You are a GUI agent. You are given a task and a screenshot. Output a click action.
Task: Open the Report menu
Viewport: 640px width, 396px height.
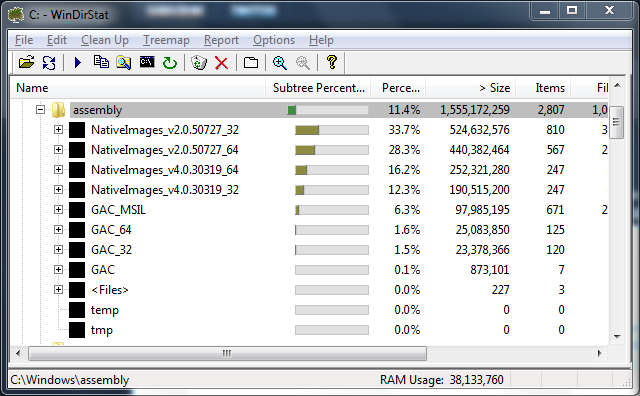[x=221, y=40]
